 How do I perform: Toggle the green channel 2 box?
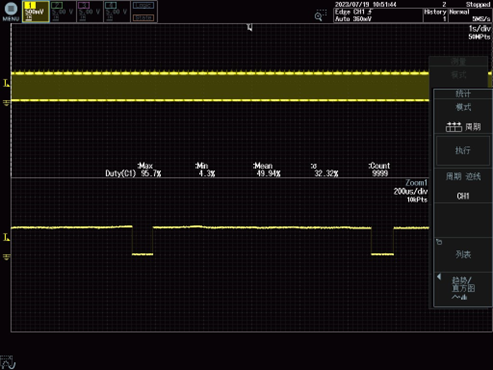pyautogui.click(x=63, y=12)
